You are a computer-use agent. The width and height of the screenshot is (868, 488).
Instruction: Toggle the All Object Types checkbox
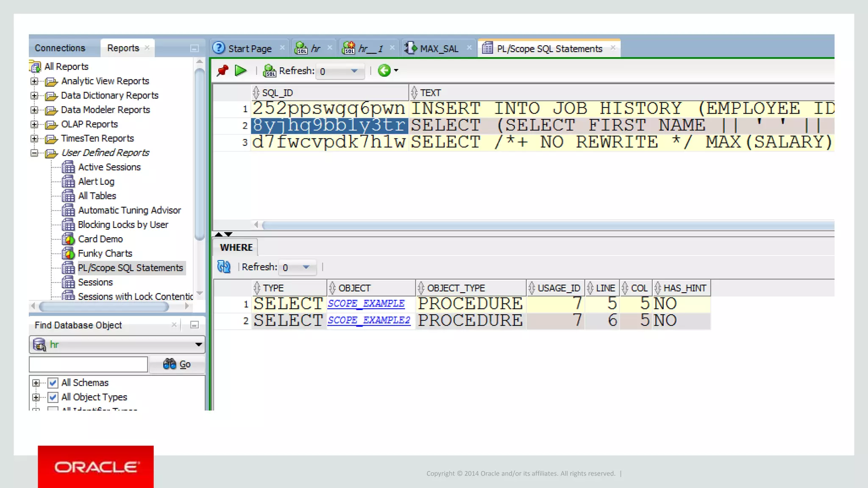point(53,397)
